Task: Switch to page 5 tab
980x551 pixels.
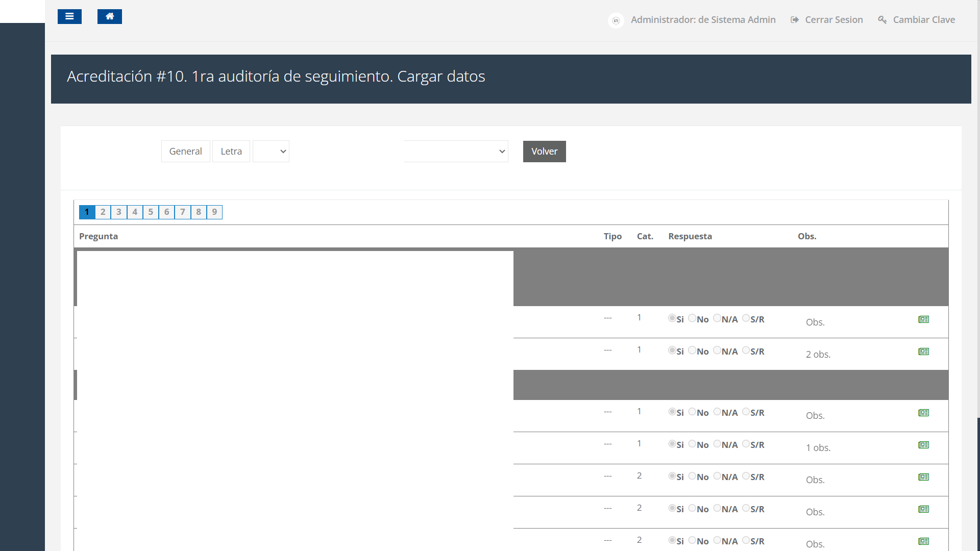Action: coord(151,212)
